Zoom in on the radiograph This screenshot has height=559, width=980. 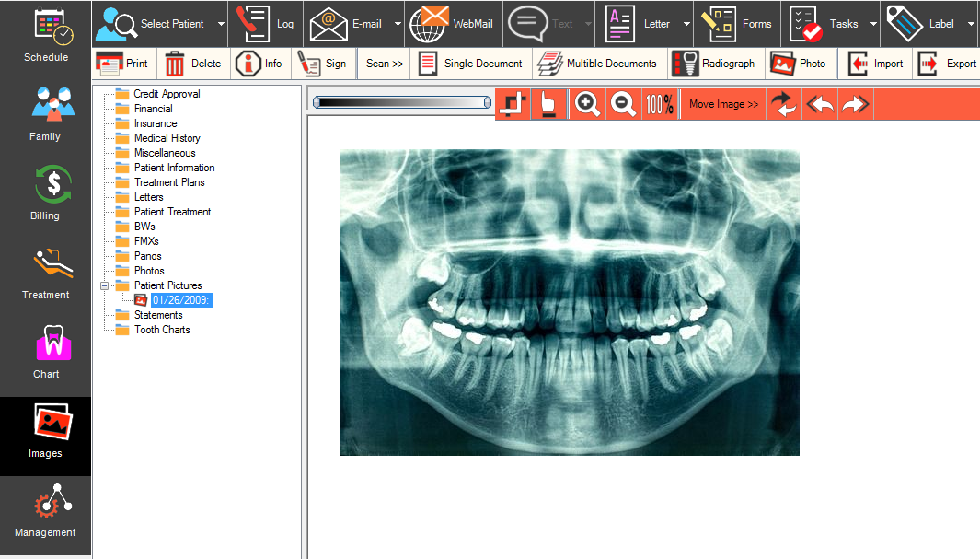click(x=586, y=104)
